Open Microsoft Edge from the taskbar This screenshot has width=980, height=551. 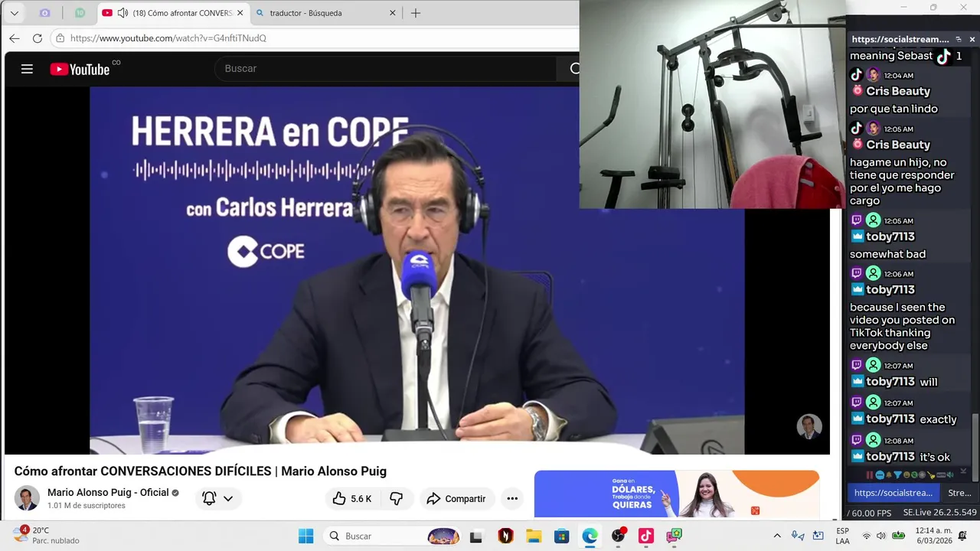tap(590, 536)
